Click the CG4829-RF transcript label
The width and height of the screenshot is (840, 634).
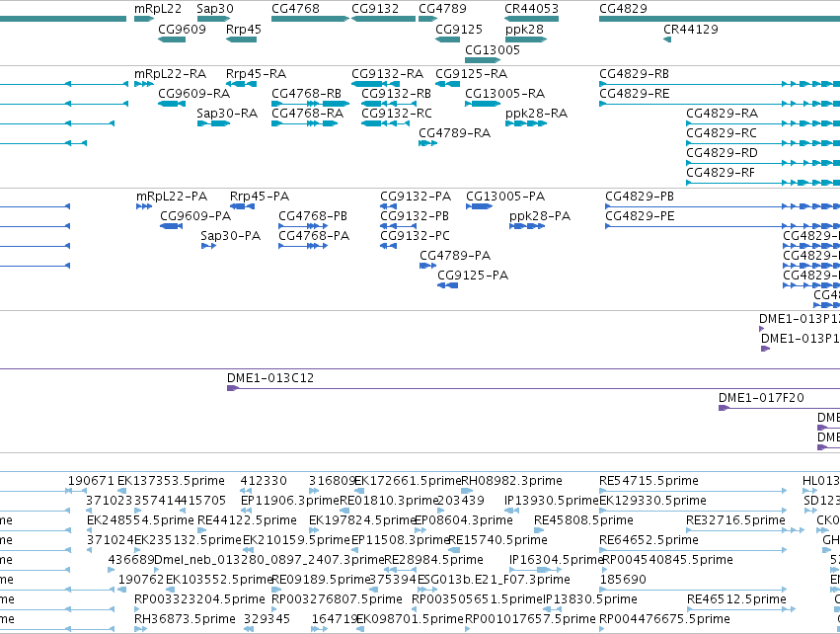721,173
